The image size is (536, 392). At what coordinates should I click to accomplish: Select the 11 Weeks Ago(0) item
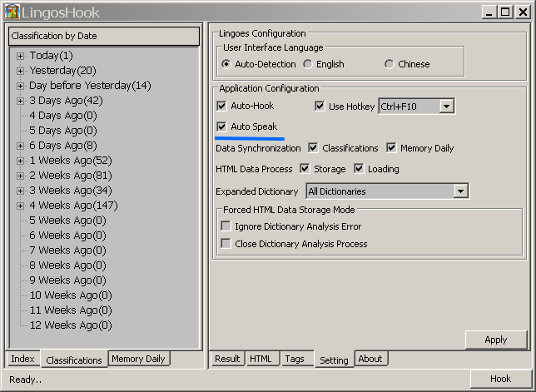point(71,310)
